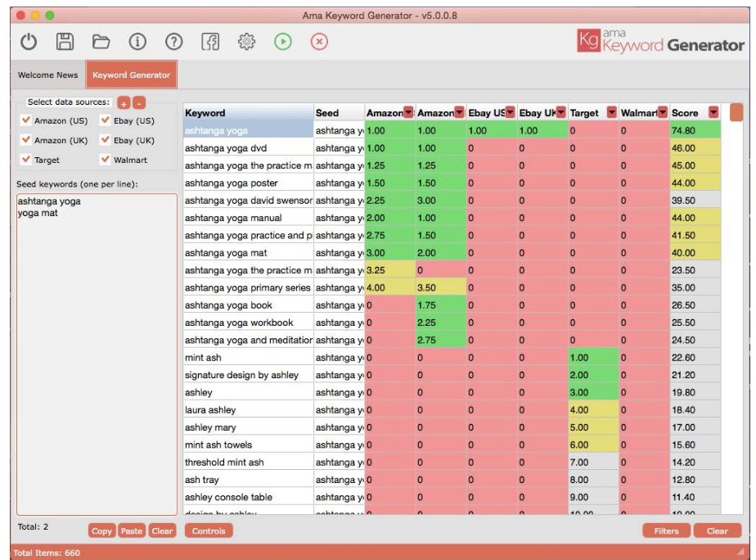Select the 'mint ash towels' keyword
Screen dimensions: 756x560
(248, 445)
